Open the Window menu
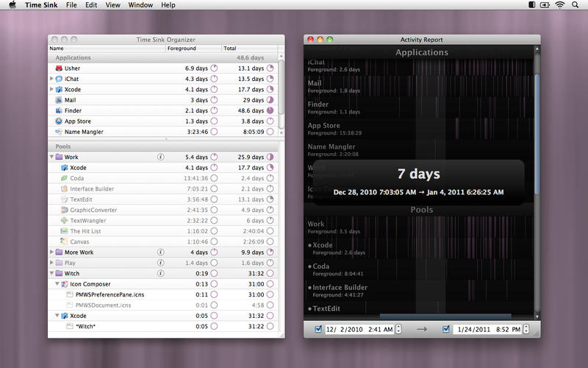The width and height of the screenshot is (588, 368). coord(140,5)
